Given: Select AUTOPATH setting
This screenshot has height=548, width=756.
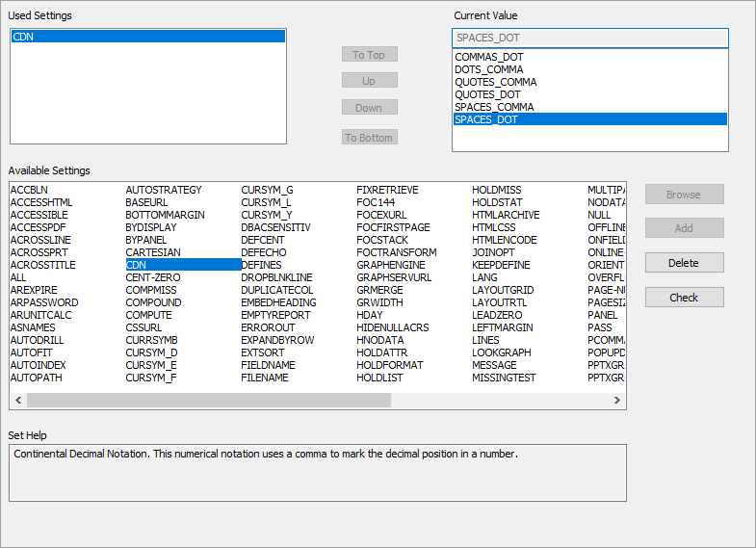Looking at the screenshot, I should pos(37,378).
